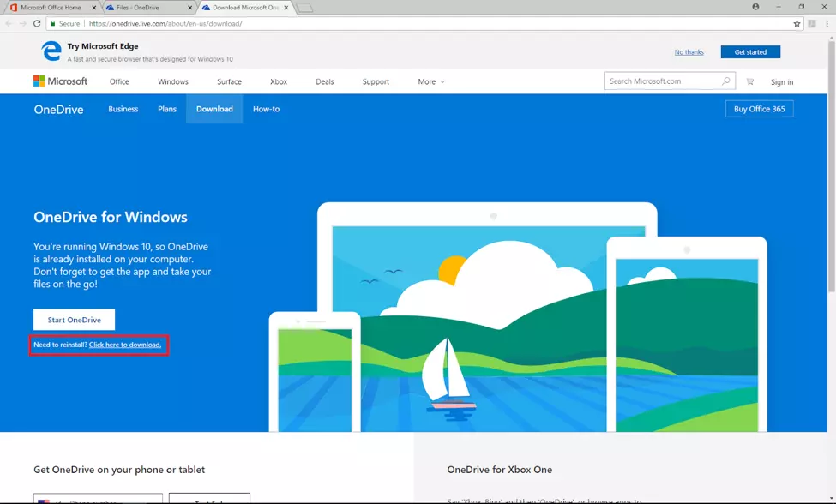Viewport: 836px width, 504px height.
Task: Click the 'Get OneDrive on your phone or tablet' heading
Action: coord(119,470)
